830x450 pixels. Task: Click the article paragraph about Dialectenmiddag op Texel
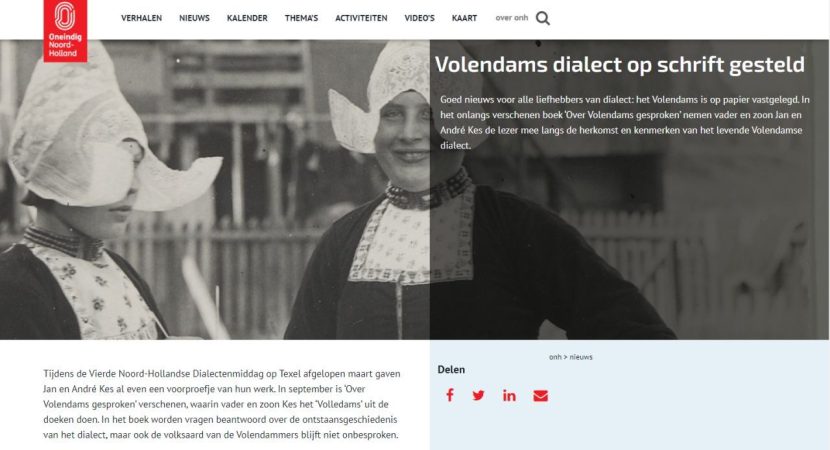point(221,404)
